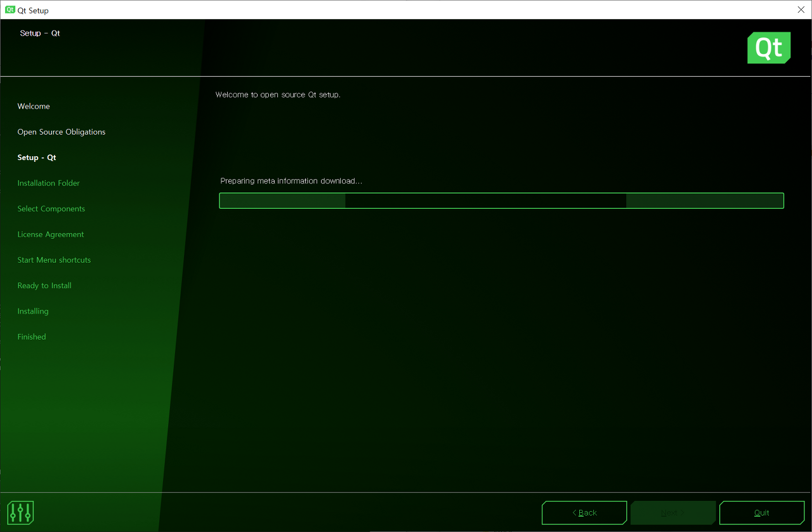Quit the Qt setup installer
The height and width of the screenshot is (532, 812).
click(x=762, y=513)
